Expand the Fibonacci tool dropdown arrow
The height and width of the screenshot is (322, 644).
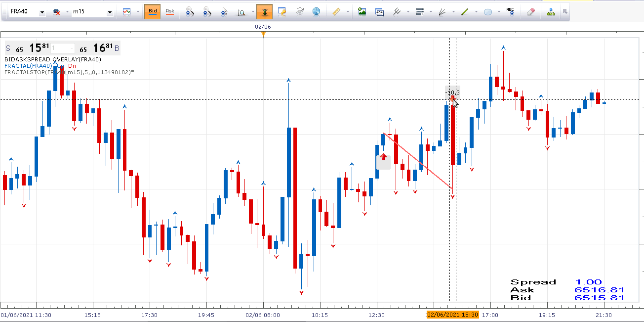pos(431,12)
